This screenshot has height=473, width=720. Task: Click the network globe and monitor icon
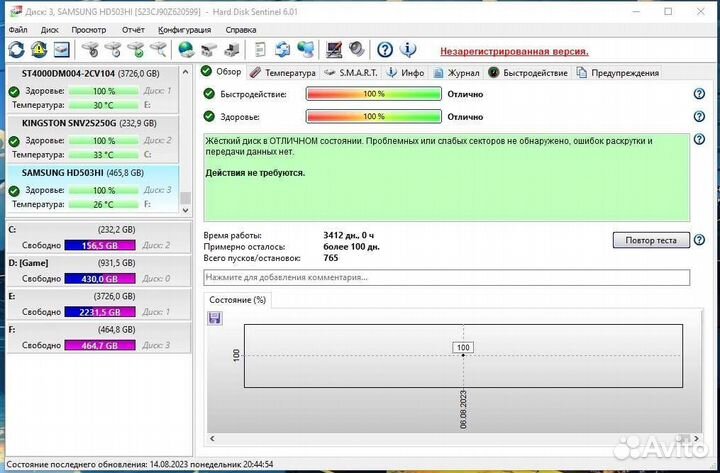[306, 50]
